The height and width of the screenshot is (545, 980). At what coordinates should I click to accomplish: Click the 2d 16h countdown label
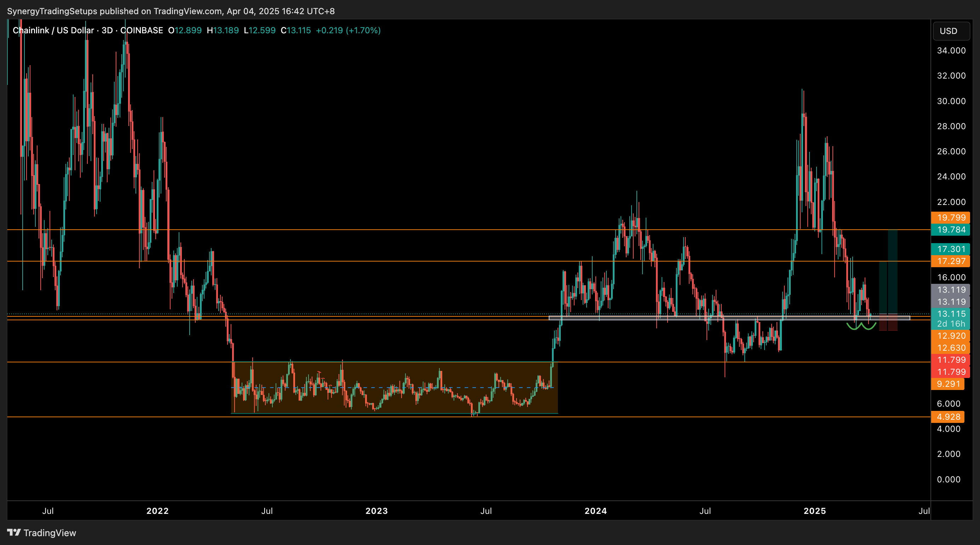point(950,324)
